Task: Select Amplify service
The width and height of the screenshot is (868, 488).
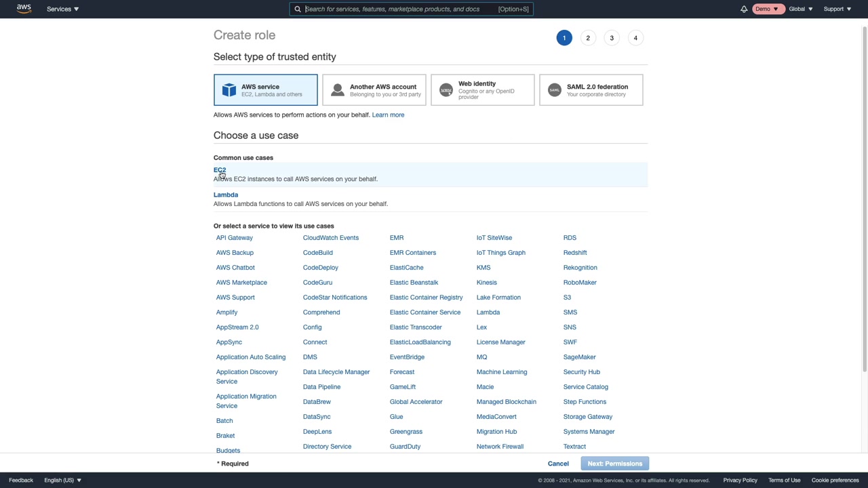Action: point(227,312)
